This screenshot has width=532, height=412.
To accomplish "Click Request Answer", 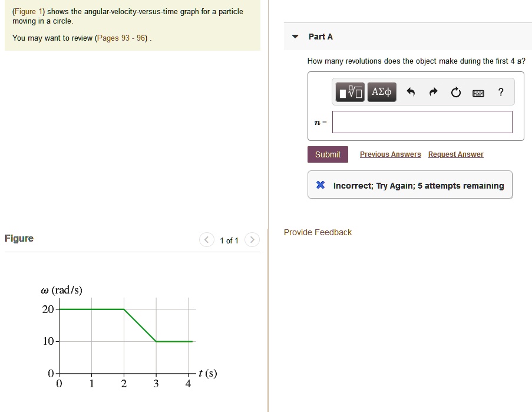I will click(455, 154).
